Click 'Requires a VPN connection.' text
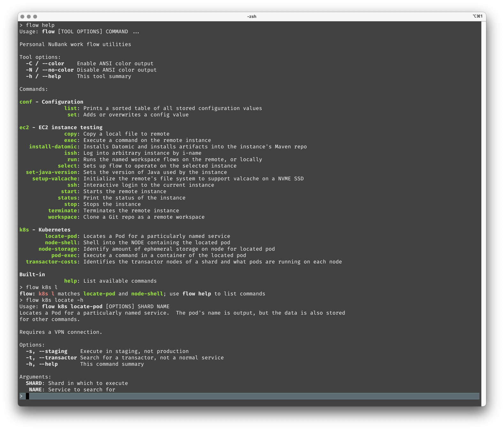504x430 pixels. [x=61, y=332]
